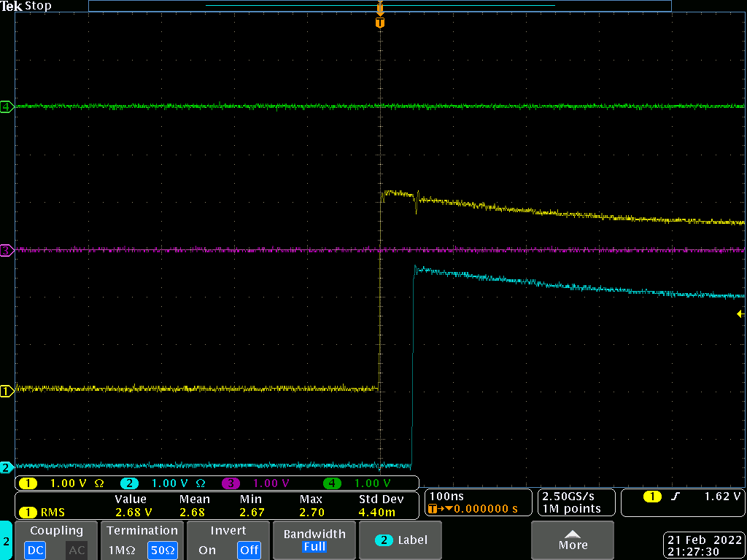
Task: Expand the More menu
Action: (x=573, y=540)
